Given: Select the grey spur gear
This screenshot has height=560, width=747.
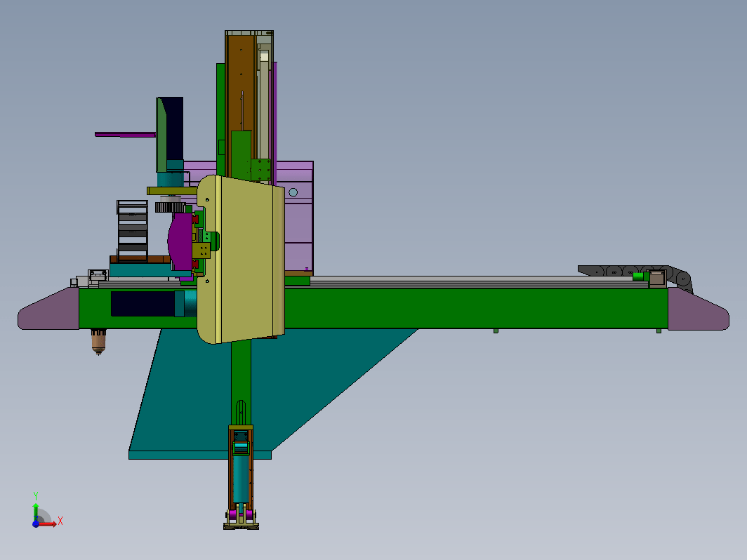Looking at the screenshot, I should pyautogui.click(x=170, y=207).
